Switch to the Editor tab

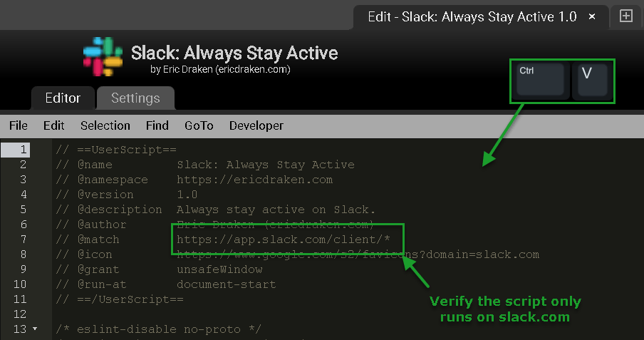click(63, 98)
